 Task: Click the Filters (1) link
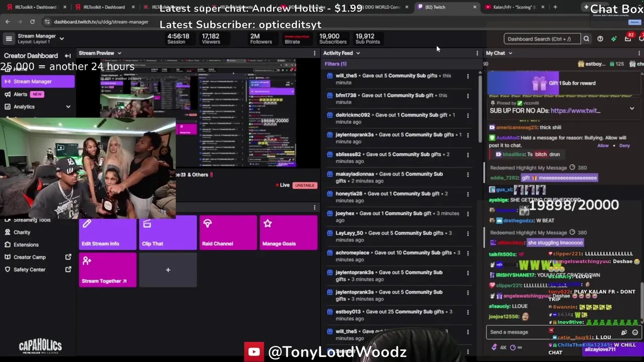tap(336, 64)
